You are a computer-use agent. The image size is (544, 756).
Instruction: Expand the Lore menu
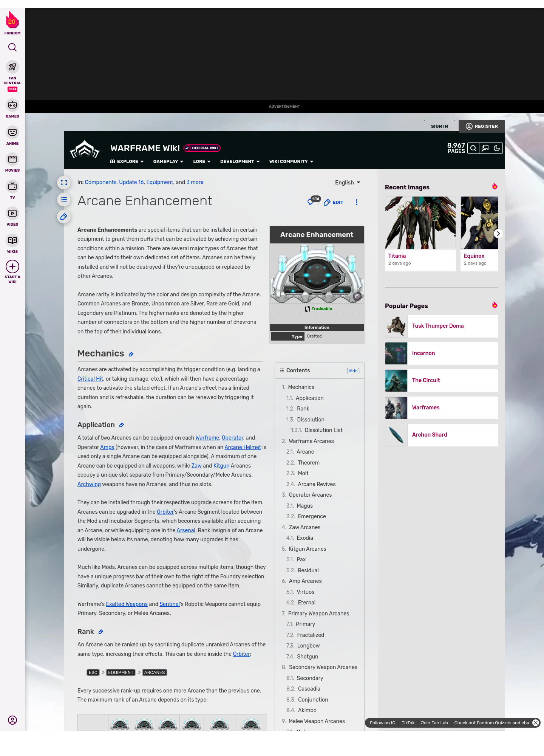click(x=202, y=161)
